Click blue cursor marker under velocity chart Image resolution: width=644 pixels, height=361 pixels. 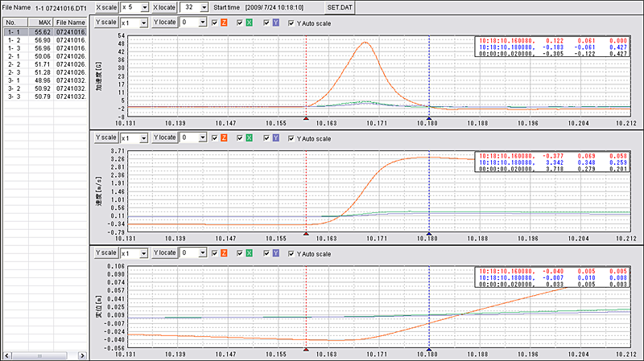(429, 234)
